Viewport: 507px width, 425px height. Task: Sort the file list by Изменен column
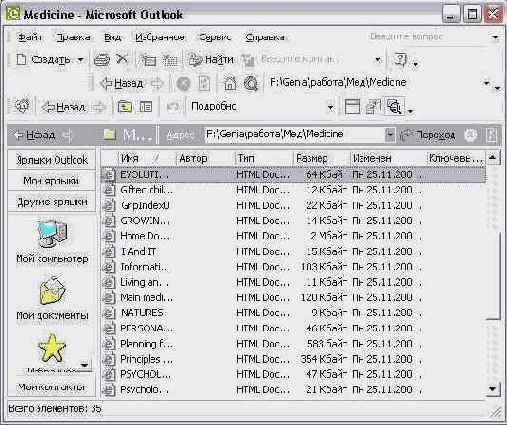388,158
